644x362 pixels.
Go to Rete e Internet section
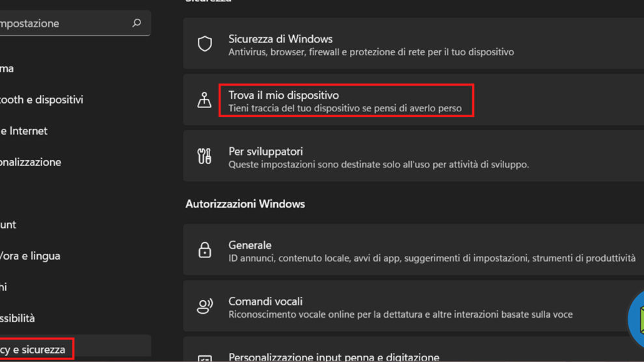pyautogui.click(x=24, y=131)
